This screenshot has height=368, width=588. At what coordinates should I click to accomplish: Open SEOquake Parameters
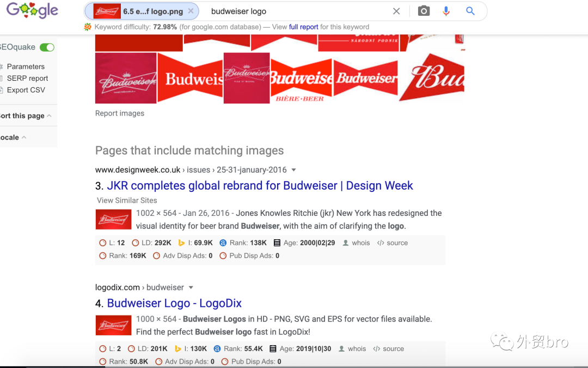(26, 67)
